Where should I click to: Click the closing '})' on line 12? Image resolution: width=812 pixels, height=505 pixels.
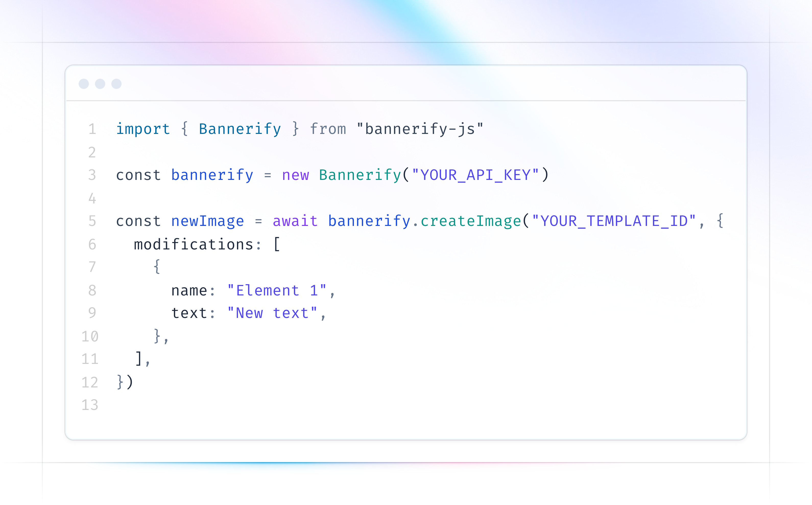(125, 382)
